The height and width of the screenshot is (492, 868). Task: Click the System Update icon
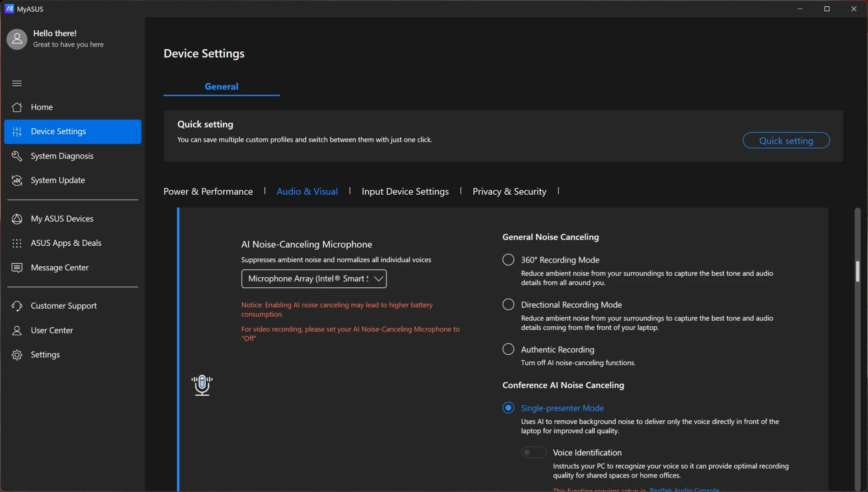17,180
